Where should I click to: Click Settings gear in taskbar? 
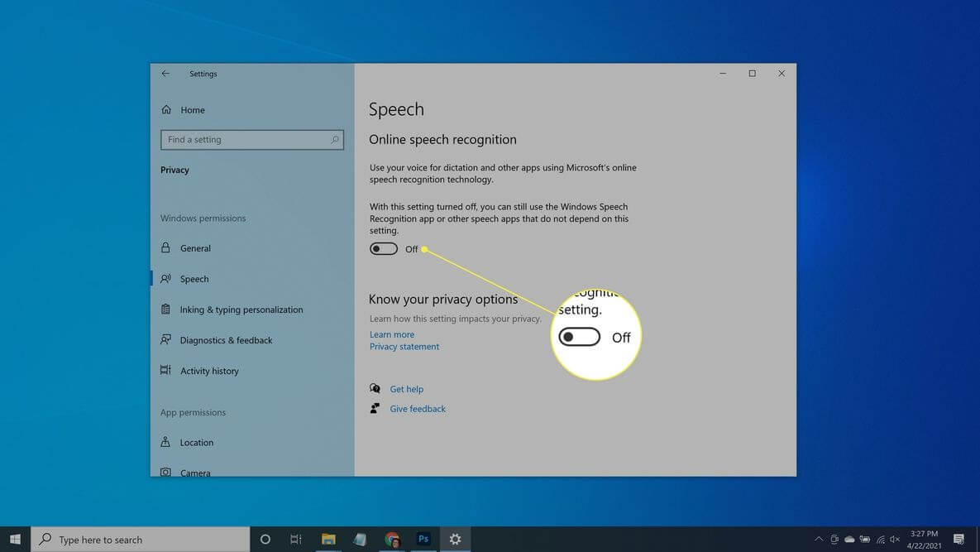(x=455, y=539)
